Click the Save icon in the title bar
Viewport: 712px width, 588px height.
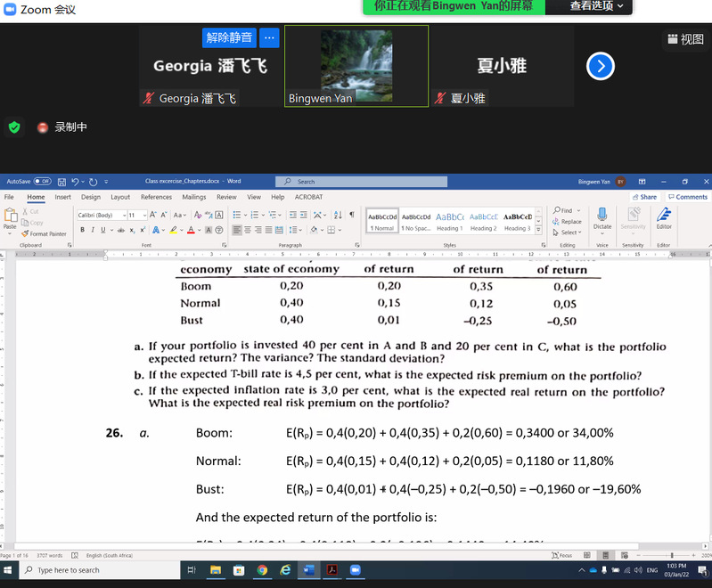pyautogui.click(x=64, y=182)
